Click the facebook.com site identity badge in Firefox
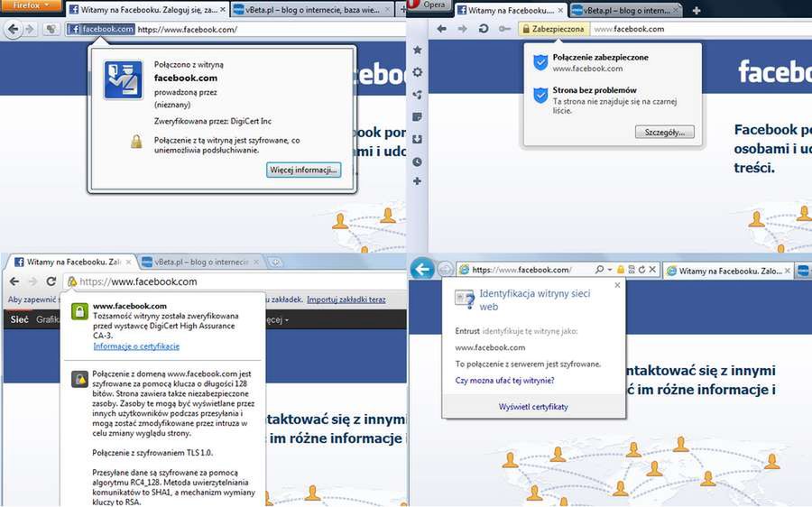812x507 pixels. (100, 29)
